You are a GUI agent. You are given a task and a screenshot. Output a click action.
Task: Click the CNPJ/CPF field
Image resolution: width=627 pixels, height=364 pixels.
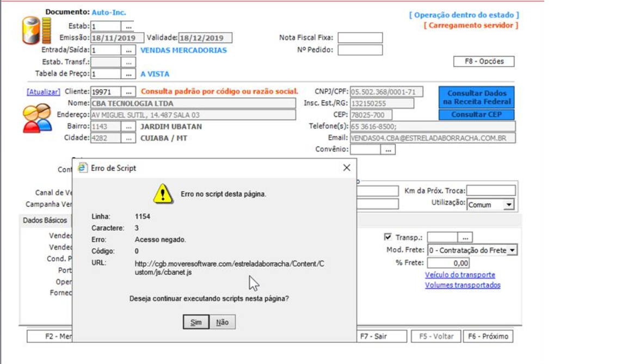tap(386, 92)
